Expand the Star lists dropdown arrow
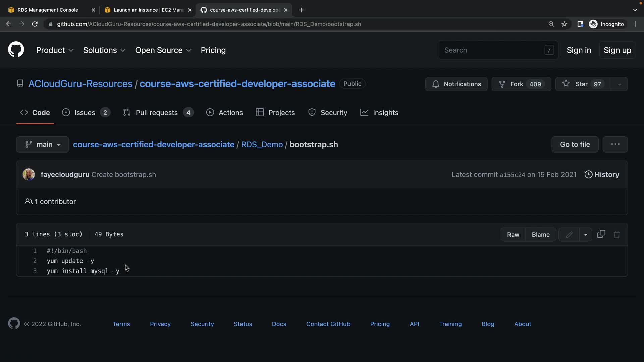The width and height of the screenshot is (644, 362). (619, 84)
